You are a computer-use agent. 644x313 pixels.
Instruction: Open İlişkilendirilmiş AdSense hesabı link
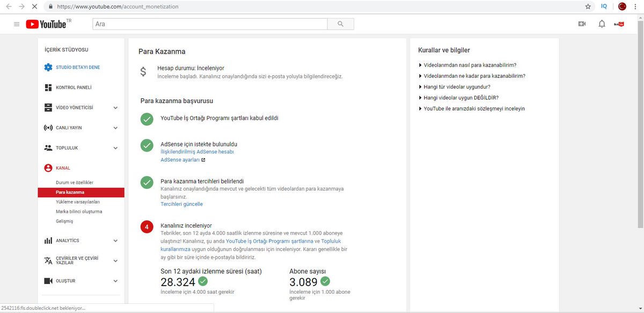point(197,152)
